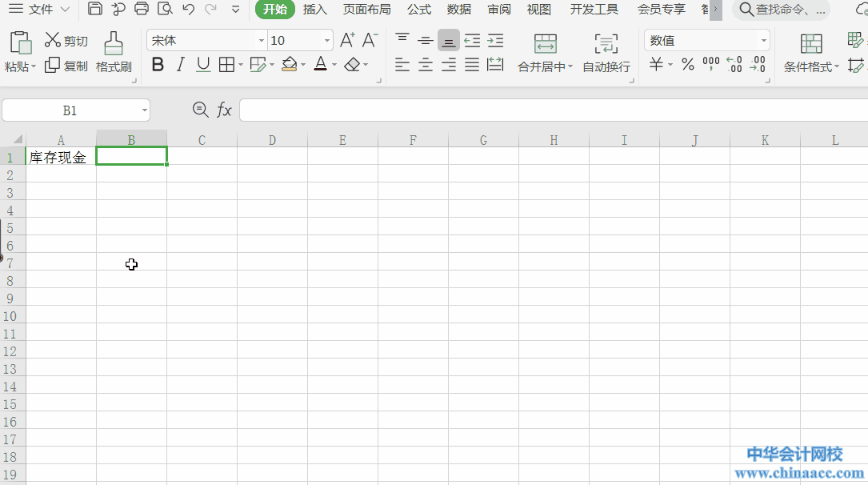Expand fill color dropdown arrow
868x485 pixels.
[303, 66]
